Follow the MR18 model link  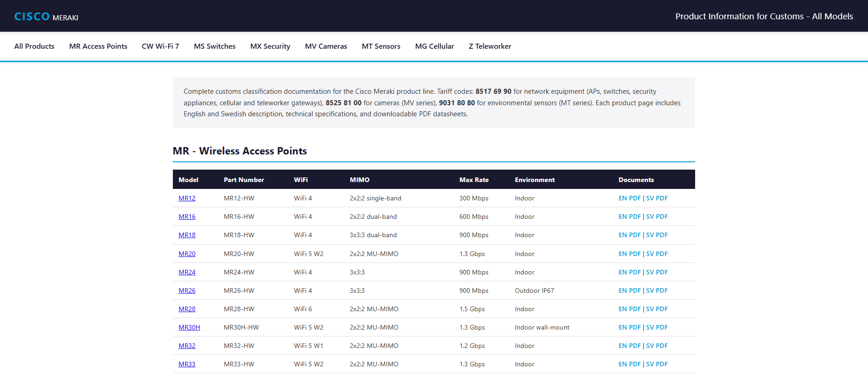[187, 235]
